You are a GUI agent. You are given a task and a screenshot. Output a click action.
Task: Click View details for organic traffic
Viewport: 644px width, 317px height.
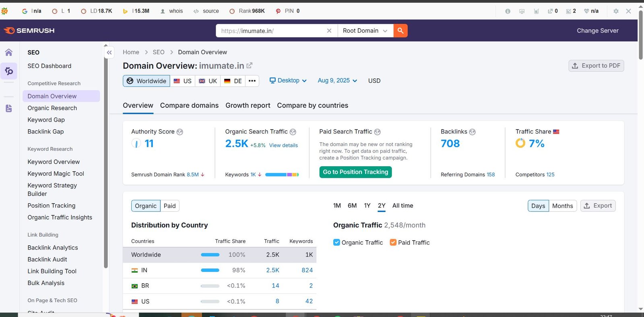pos(283,145)
